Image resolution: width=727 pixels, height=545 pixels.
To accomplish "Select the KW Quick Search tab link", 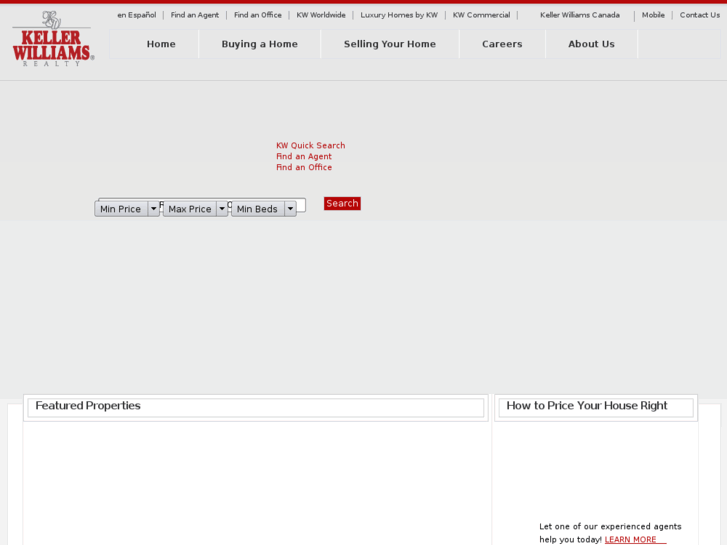I will click(311, 145).
